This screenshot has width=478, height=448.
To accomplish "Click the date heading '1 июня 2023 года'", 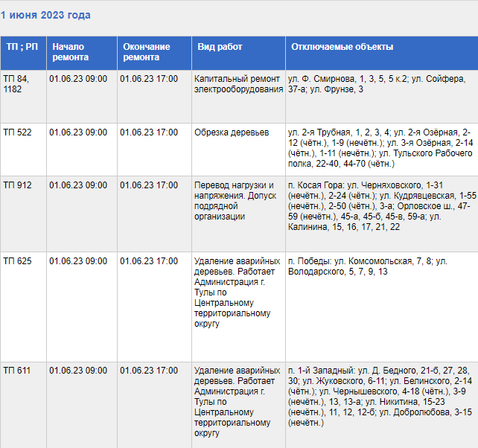I will (x=45, y=15).
